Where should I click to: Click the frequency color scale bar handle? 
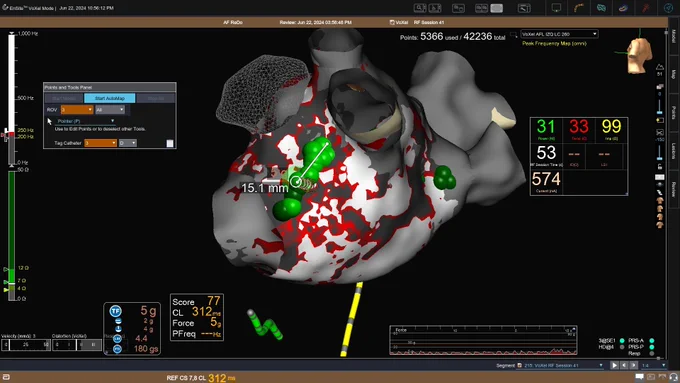[x=5, y=135]
